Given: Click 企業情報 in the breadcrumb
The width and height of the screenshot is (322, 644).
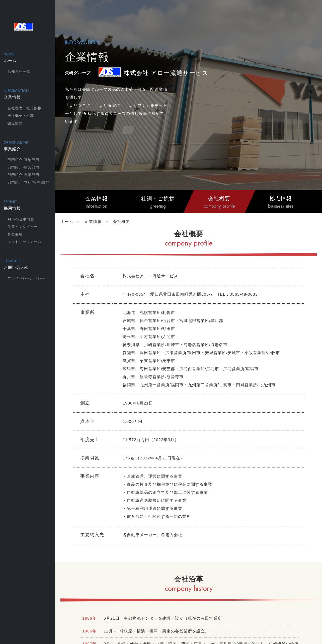Looking at the screenshot, I should pyautogui.click(x=93, y=222).
